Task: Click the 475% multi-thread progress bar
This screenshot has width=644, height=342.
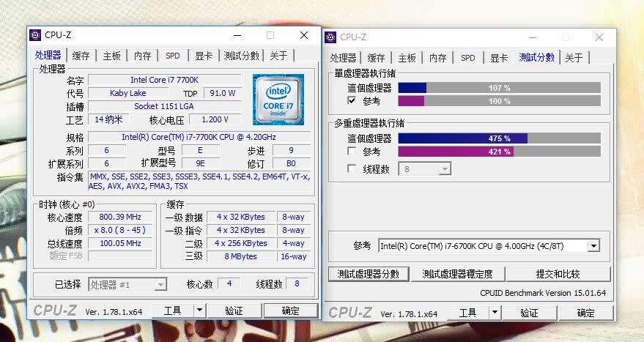Action: point(500,138)
